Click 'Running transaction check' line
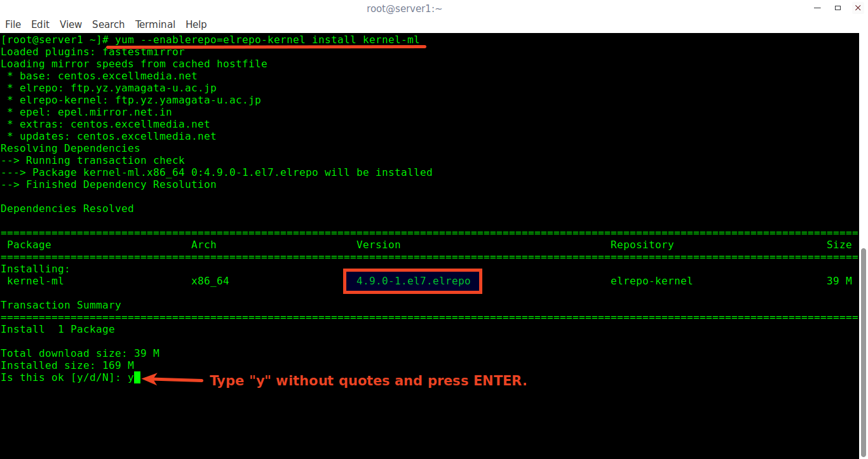 [x=93, y=161]
